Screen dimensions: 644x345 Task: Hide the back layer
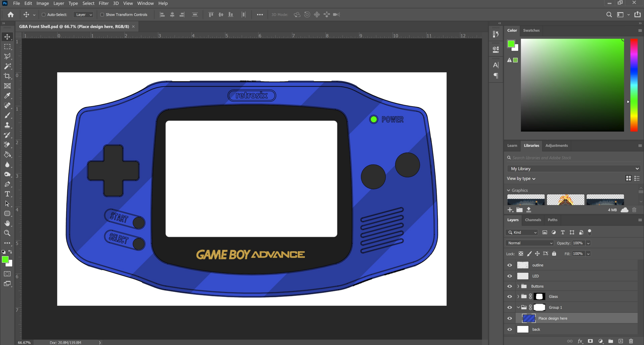509,329
